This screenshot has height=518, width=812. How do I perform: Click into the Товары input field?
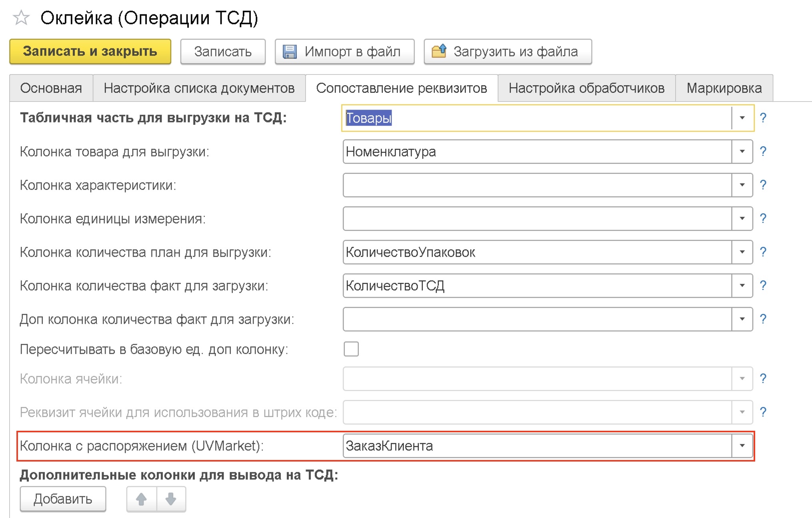tap(537, 118)
